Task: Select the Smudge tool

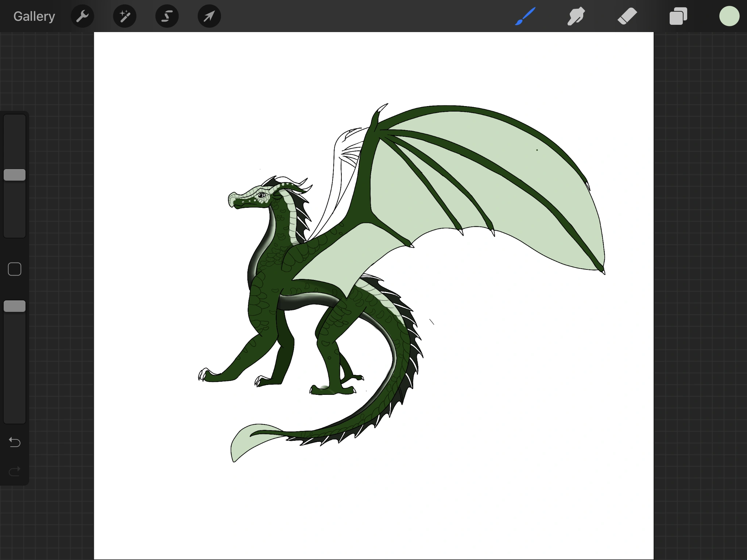Action: 576,16
